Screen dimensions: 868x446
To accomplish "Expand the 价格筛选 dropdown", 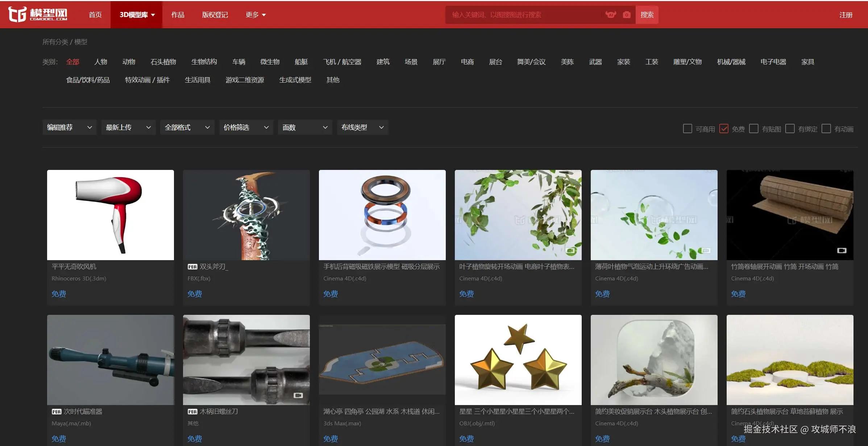I will [x=246, y=128].
